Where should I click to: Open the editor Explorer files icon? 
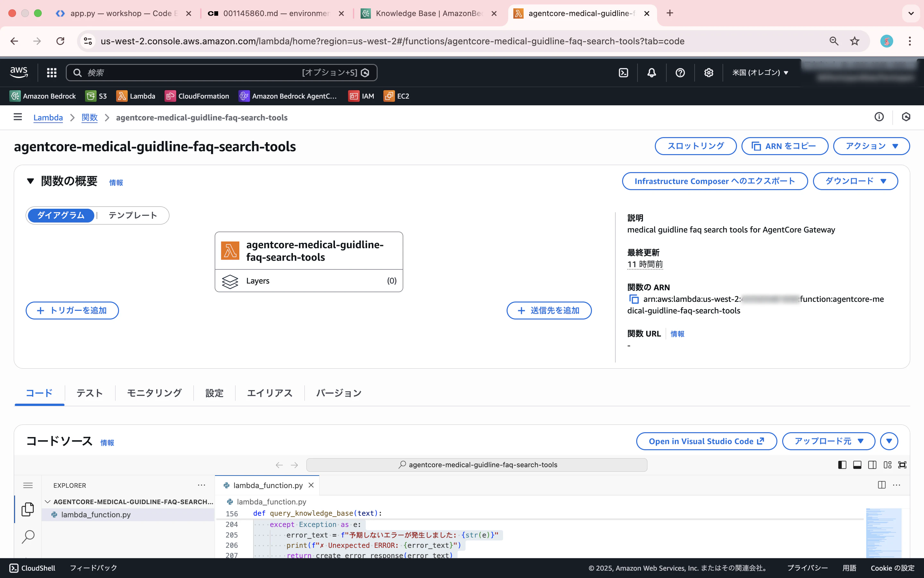coord(28,509)
